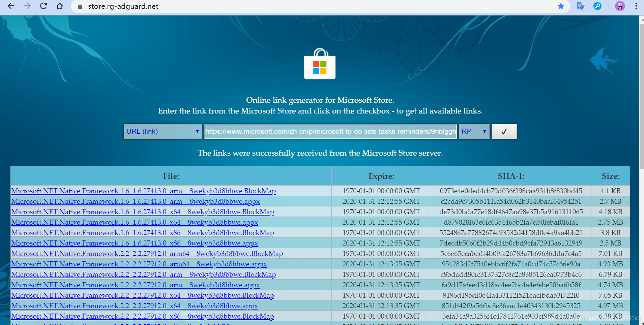This screenshot has width=644, height=325.
Task: Click the 4.93 MB size cell
Action: pos(610,264)
